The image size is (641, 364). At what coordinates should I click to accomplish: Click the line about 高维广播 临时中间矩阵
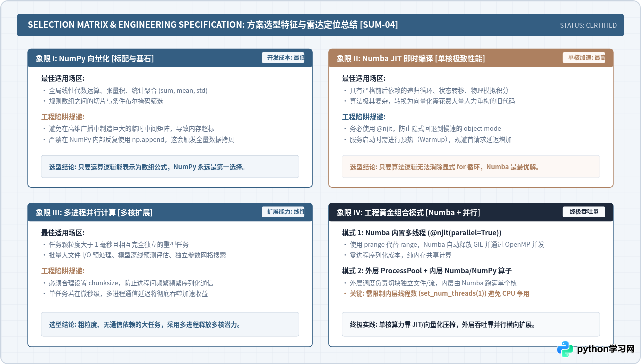pos(128,129)
